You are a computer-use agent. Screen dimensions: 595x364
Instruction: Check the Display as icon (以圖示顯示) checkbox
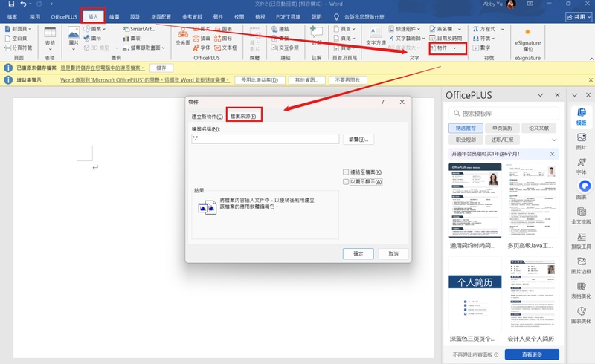[346, 181]
